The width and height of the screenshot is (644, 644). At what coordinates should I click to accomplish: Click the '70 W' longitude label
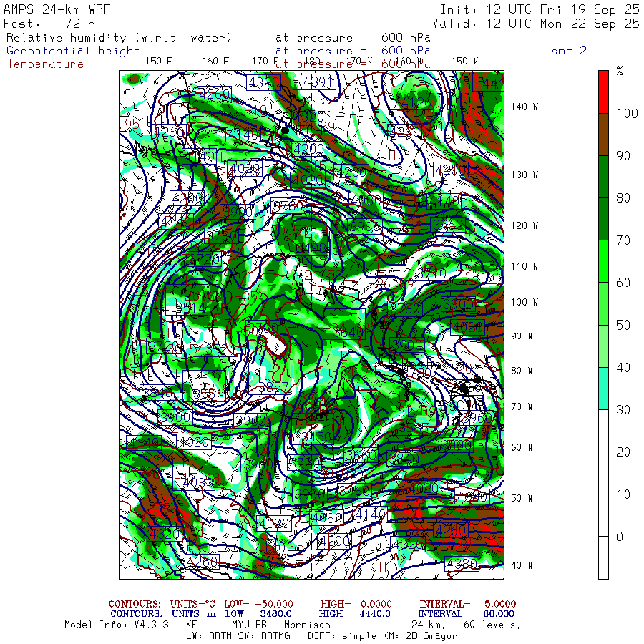(x=522, y=406)
